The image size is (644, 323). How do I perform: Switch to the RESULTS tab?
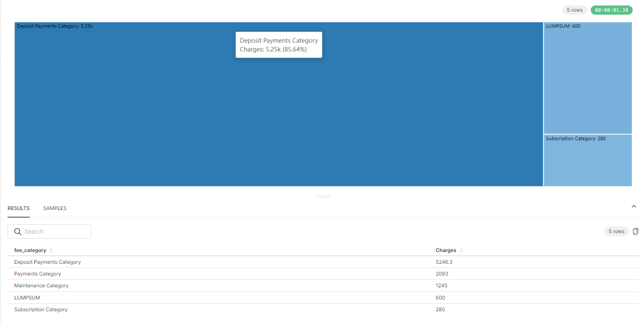coord(18,208)
